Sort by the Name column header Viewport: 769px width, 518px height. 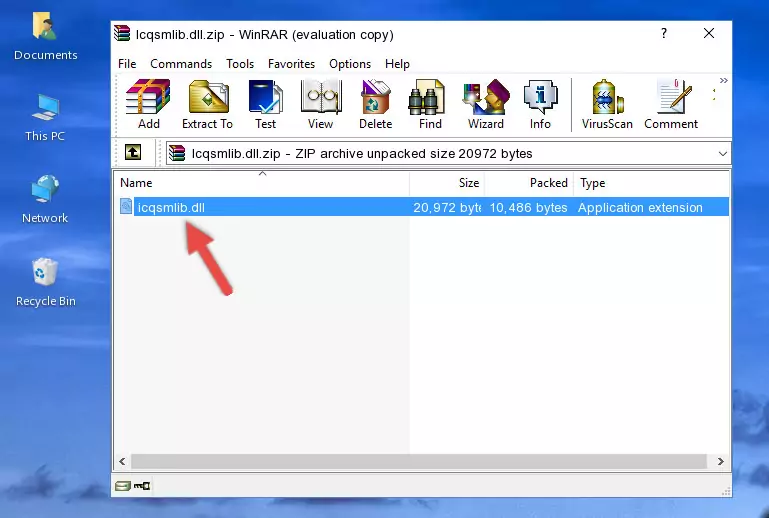point(262,183)
